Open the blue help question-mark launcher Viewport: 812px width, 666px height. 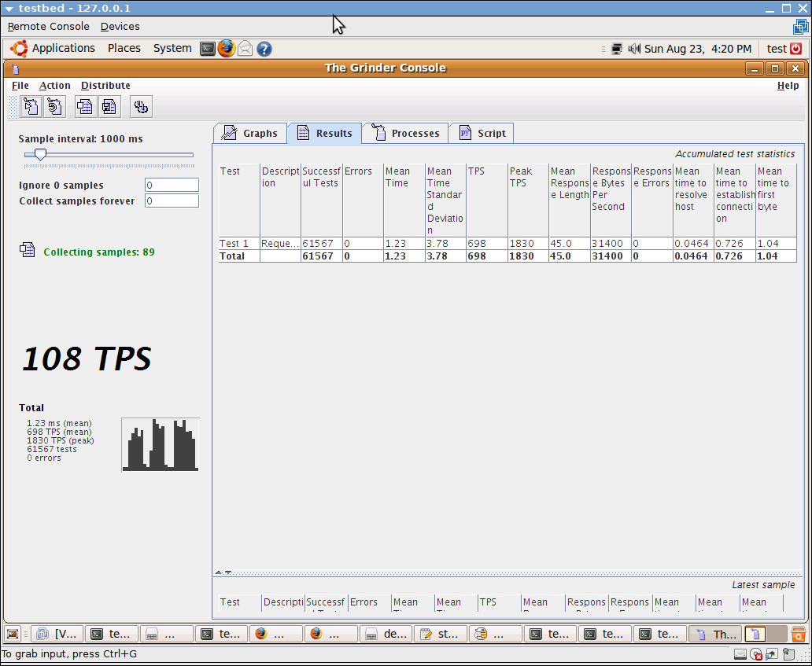(x=264, y=49)
